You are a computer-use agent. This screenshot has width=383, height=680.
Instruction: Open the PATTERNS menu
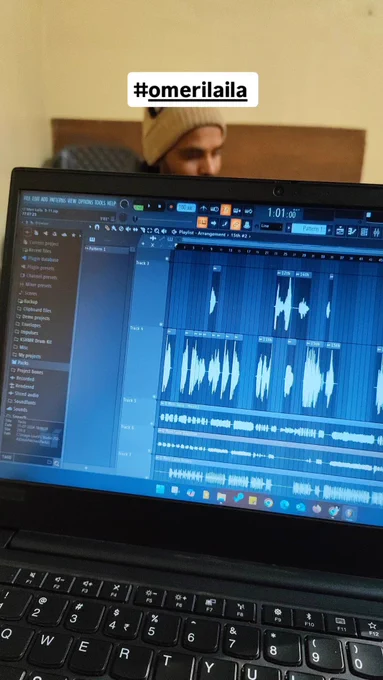(58, 200)
